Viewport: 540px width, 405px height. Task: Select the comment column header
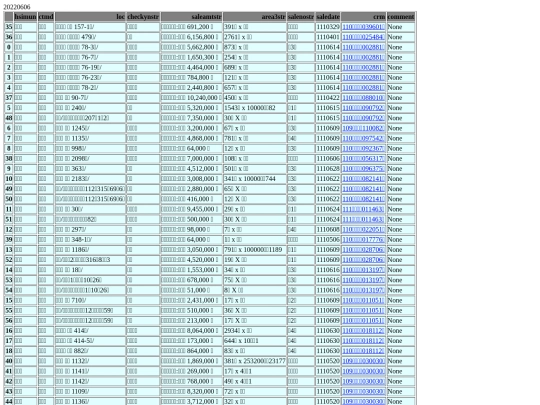[x=401, y=17]
